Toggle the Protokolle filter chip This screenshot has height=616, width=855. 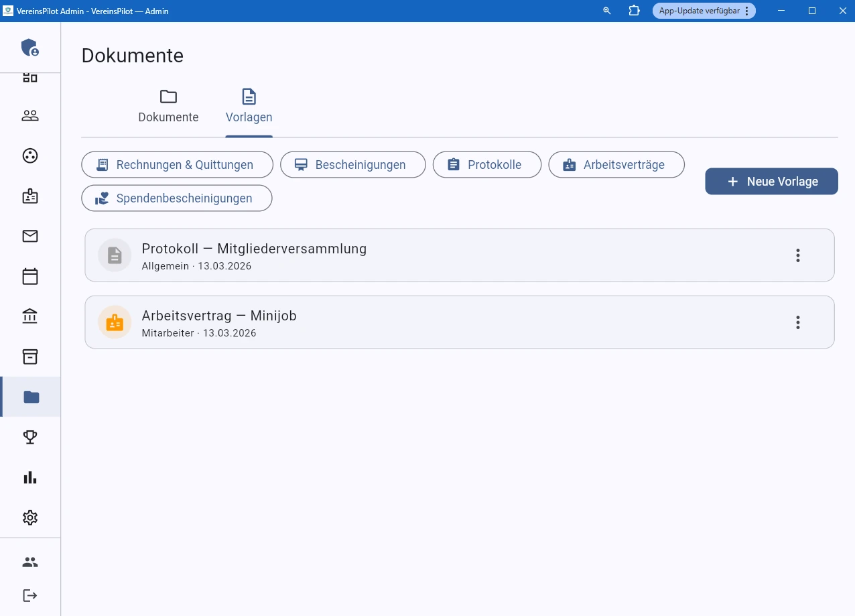pos(487,164)
